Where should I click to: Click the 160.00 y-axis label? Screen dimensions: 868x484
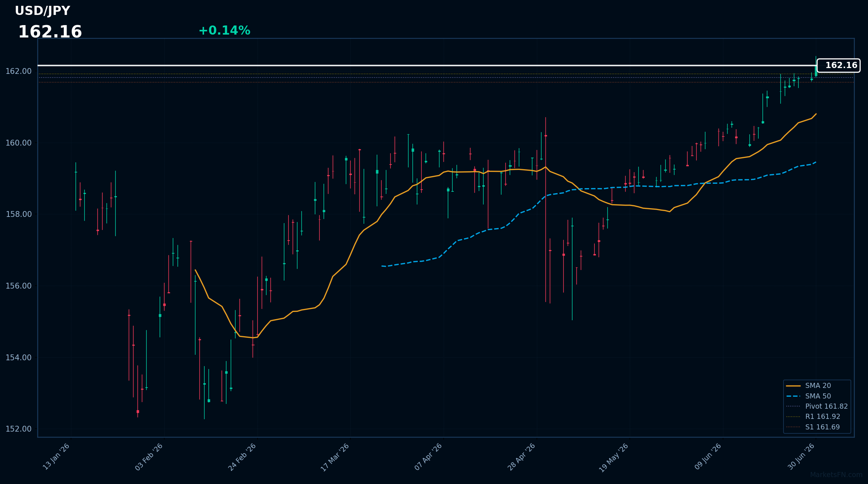(x=19, y=143)
